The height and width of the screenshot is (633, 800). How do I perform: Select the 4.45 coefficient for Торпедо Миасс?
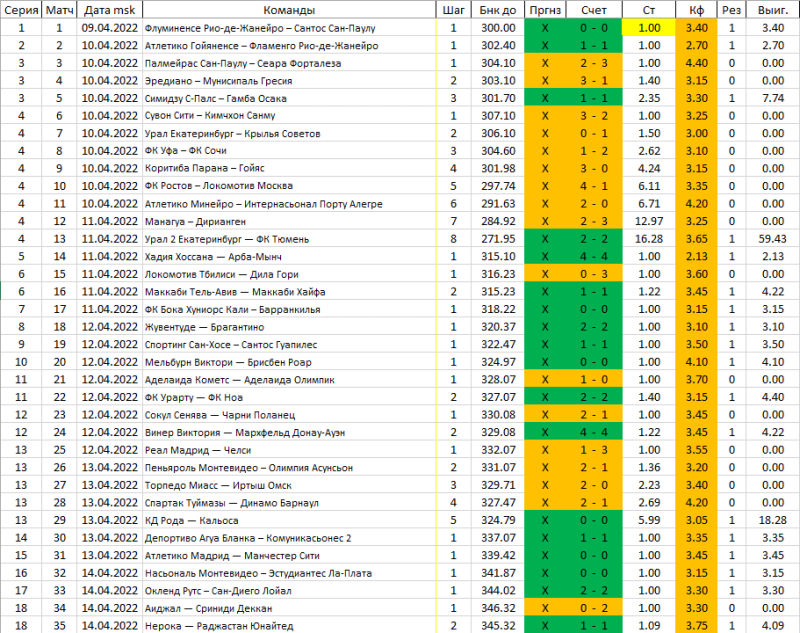pos(697,485)
